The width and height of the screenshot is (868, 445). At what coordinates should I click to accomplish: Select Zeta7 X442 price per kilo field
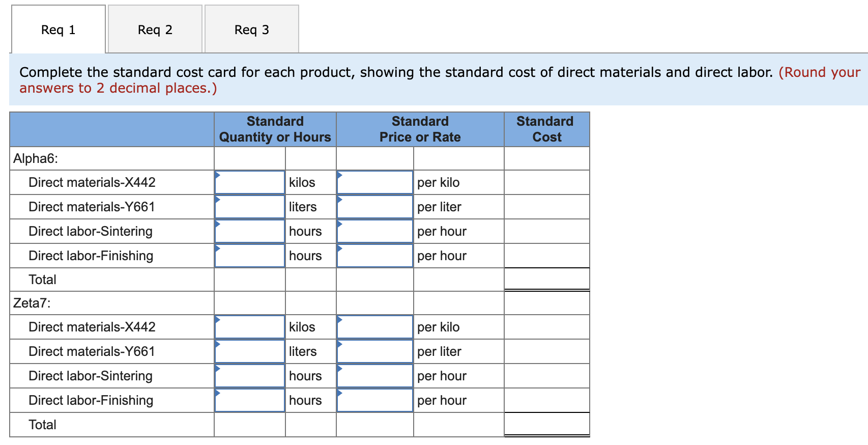pos(374,327)
